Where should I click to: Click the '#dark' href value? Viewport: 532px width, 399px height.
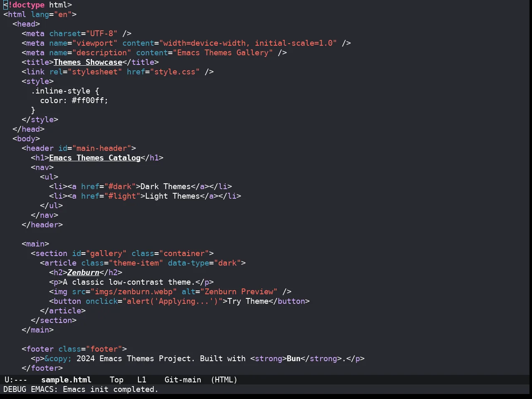[x=120, y=187]
